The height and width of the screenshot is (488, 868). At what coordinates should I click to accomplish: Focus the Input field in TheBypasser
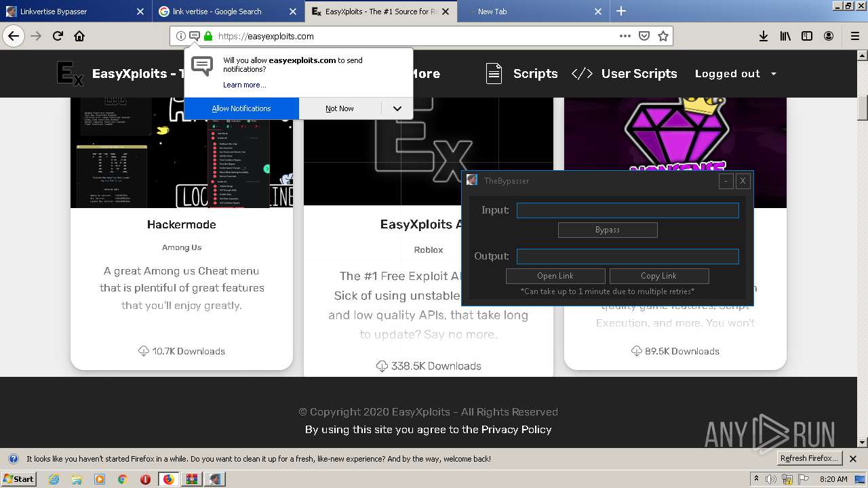tap(628, 211)
